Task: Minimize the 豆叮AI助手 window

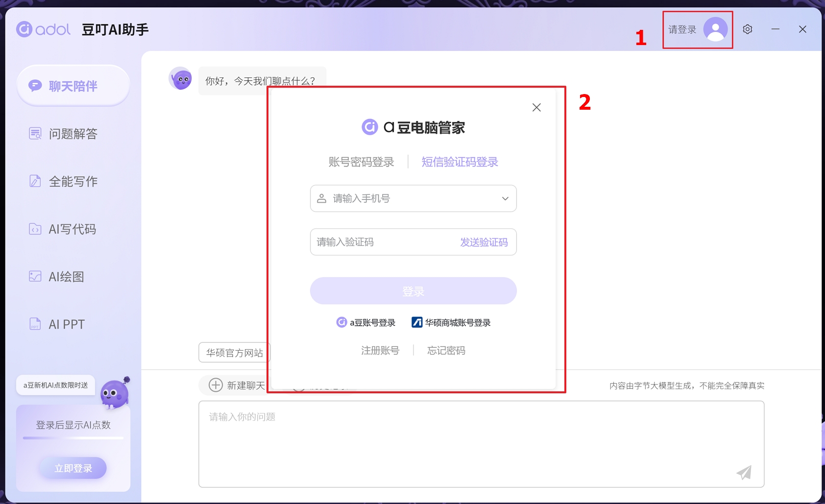Action: point(775,29)
